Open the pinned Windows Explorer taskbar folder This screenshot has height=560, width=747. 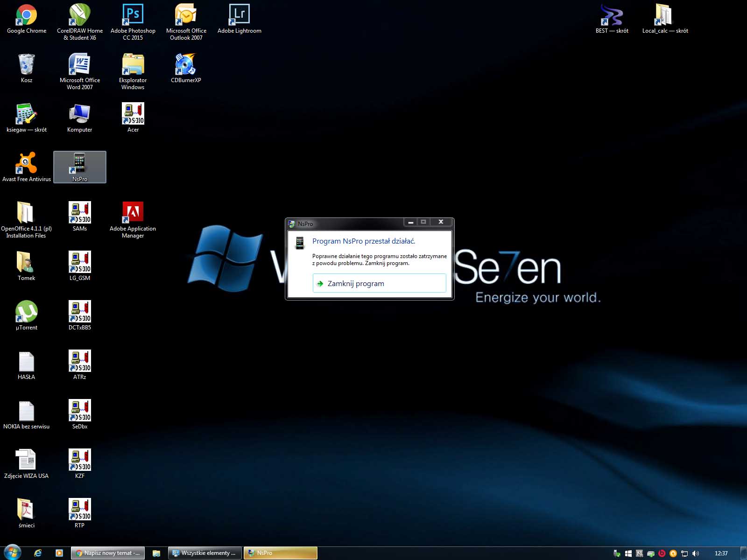pyautogui.click(x=156, y=553)
